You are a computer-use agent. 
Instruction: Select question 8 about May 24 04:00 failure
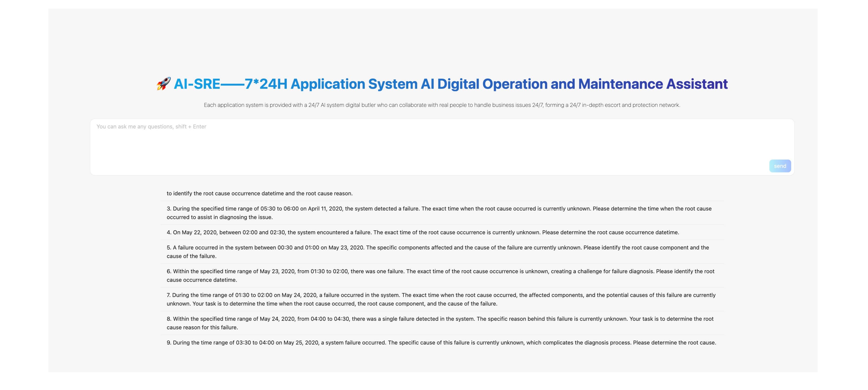tap(440, 323)
